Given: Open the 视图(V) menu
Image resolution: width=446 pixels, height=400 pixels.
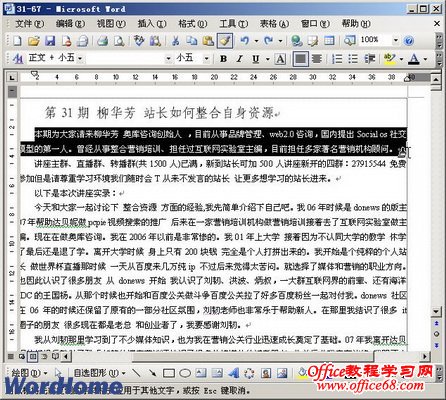Looking at the screenshot, I should pyautogui.click(x=111, y=24).
